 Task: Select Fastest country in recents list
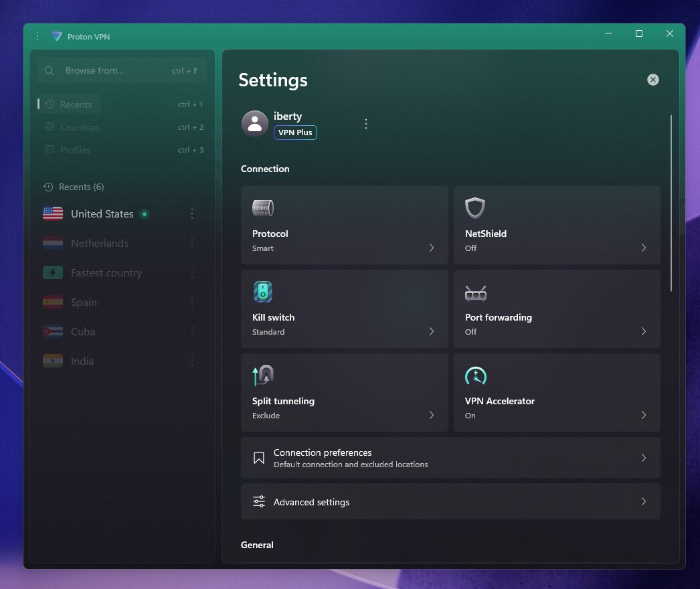click(x=122, y=273)
